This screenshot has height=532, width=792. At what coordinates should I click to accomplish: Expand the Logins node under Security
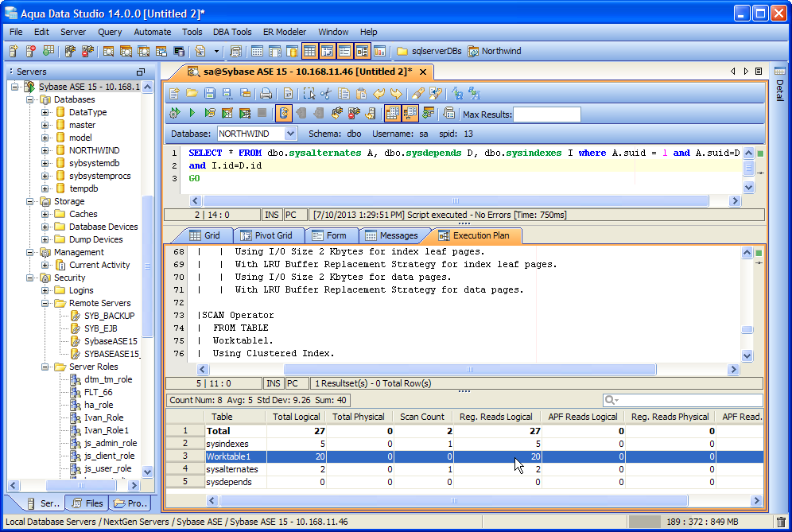click(45, 290)
